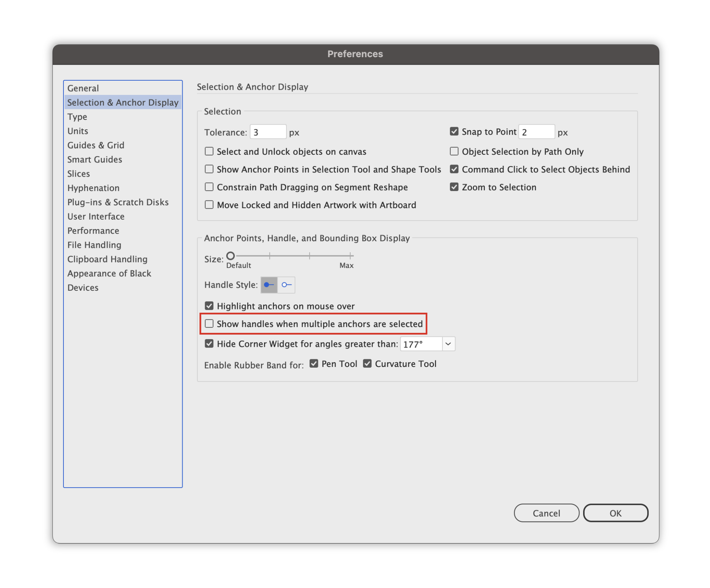The height and width of the screenshot is (588, 710).
Task: Select the solid handle style icon
Action: pyautogui.click(x=269, y=285)
